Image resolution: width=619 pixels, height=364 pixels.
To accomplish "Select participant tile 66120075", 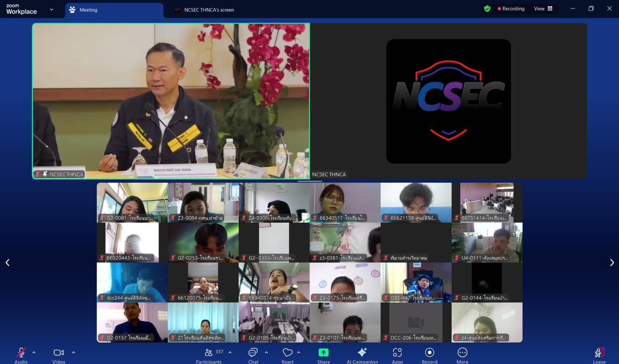I will (203, 282).
